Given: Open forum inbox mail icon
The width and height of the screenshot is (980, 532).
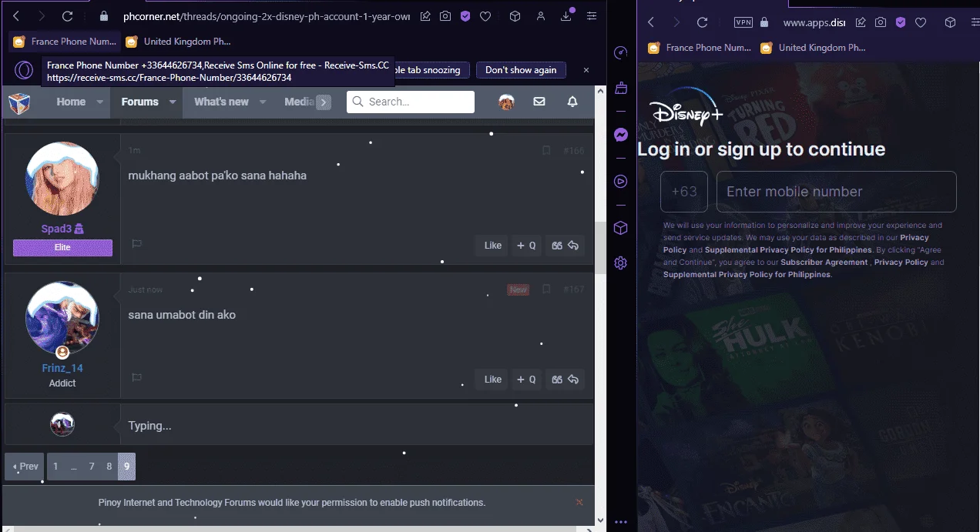Looking at the screenshot, I should pos(539,102).
